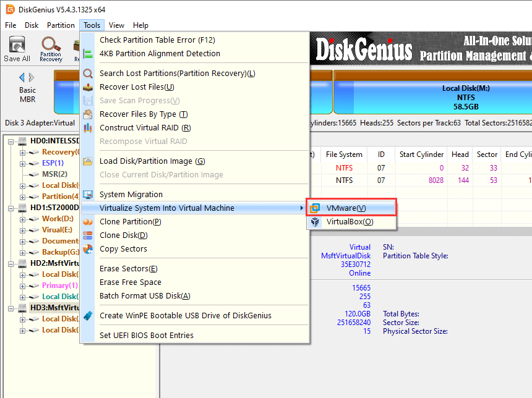The width and height of the screenshot is (532, 398).
Task: Choose Set UEFI BIOS Boot Entries
Action: pos(147,336)
